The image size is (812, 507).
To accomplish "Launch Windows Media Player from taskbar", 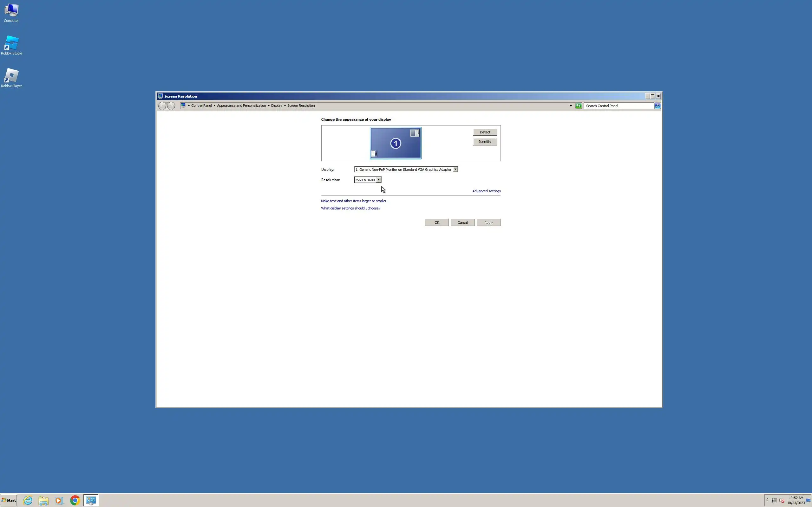I will [x=59, y=500].
